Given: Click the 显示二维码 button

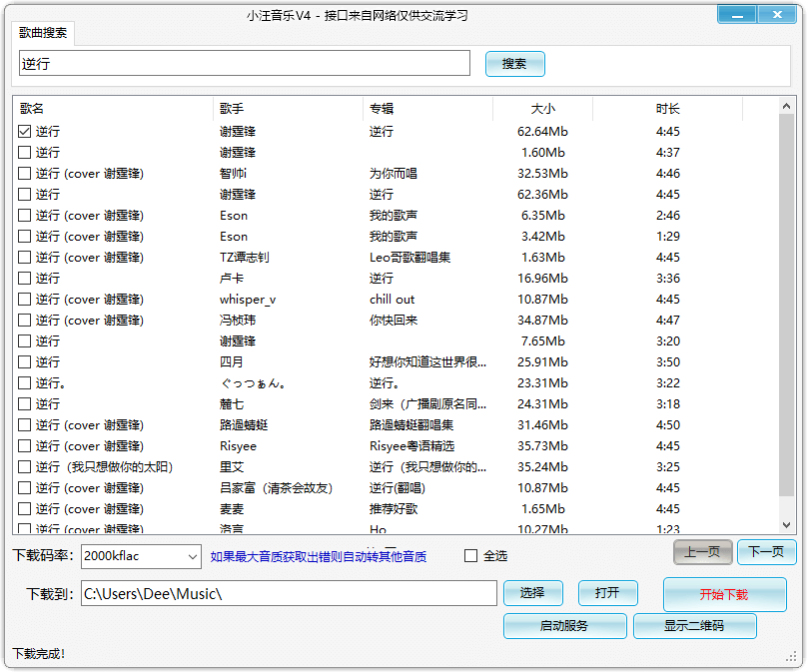Looking at the screenshot, I should click(694, 626).
